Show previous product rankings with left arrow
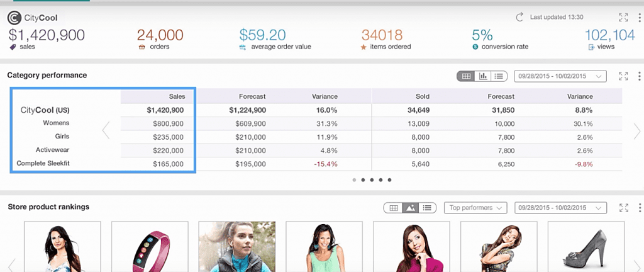 13,265
